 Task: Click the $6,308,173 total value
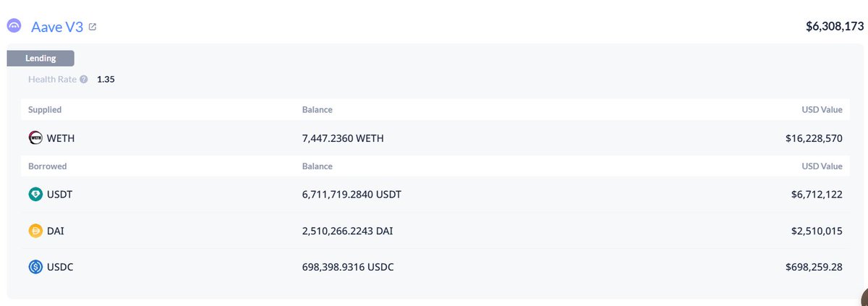point(835,27)
